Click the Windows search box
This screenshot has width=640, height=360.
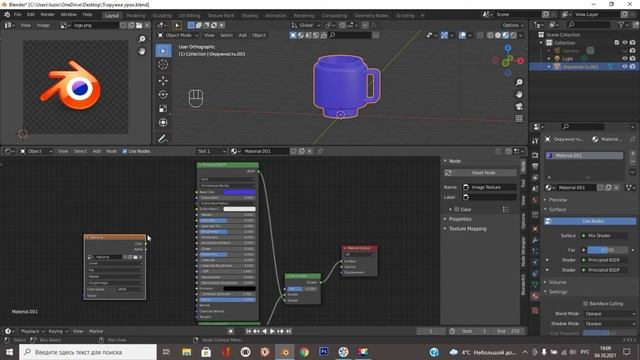(x=88, y=352)
